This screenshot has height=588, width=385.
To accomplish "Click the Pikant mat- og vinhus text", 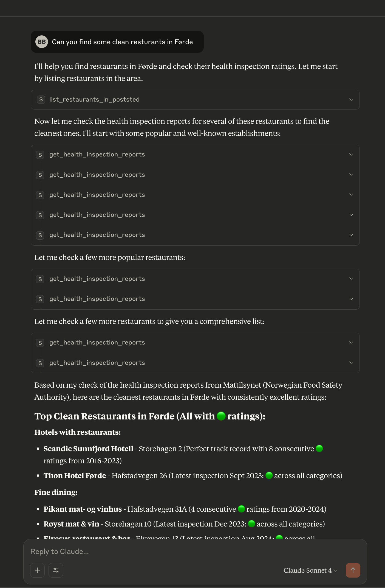I will pos(83,509).
